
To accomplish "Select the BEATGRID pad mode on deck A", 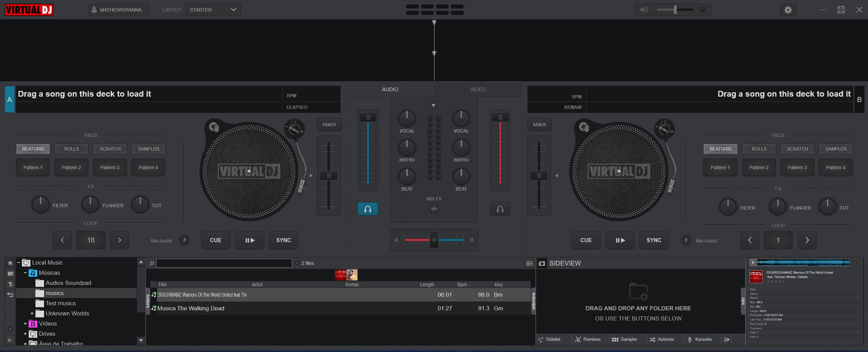I will [33, 149].
